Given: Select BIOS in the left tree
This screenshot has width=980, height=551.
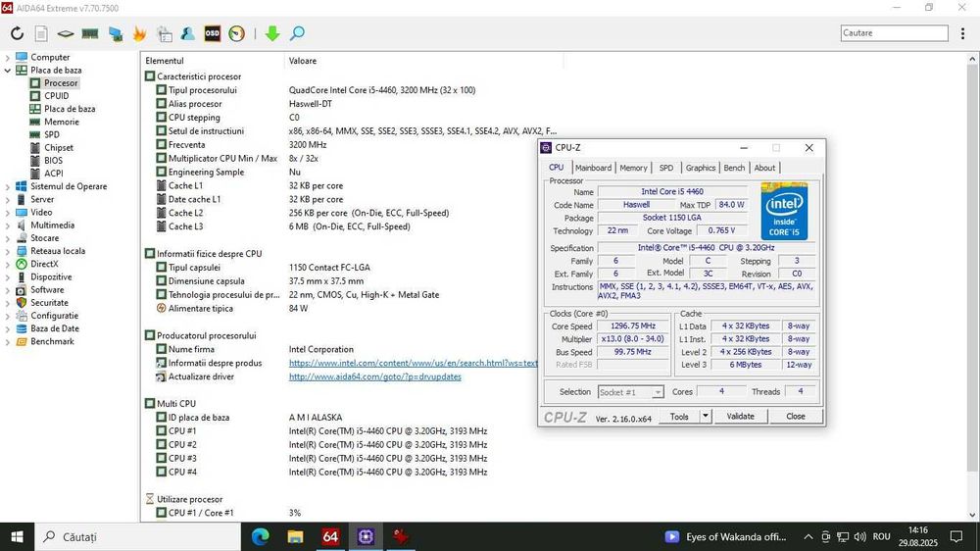Looking at the screenshot, I should [x=53, y=161].
